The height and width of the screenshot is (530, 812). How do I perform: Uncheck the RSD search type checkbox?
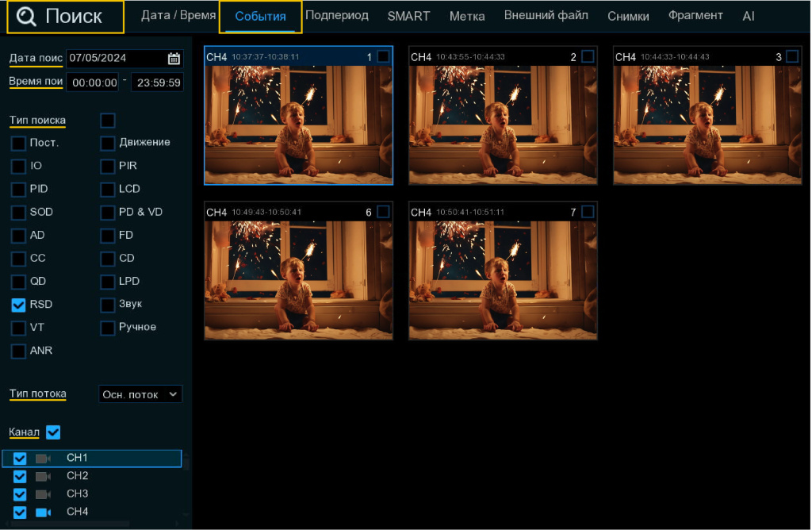[x=18, y=305]
